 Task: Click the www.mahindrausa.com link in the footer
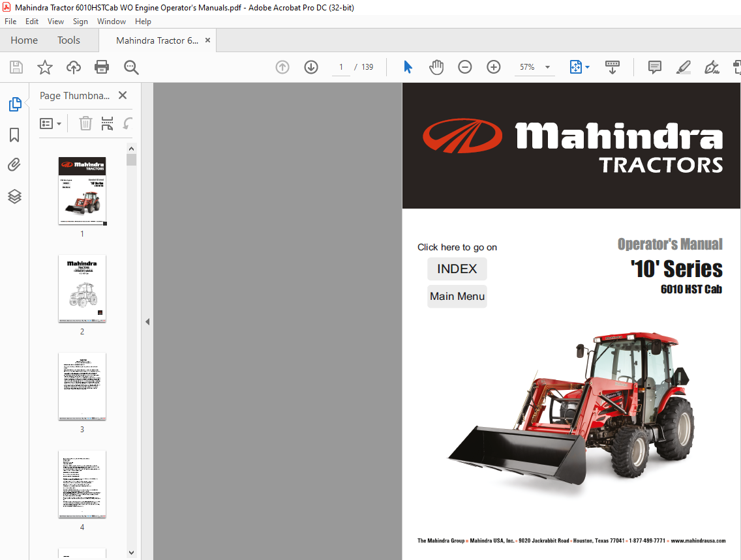coord(698,540)
